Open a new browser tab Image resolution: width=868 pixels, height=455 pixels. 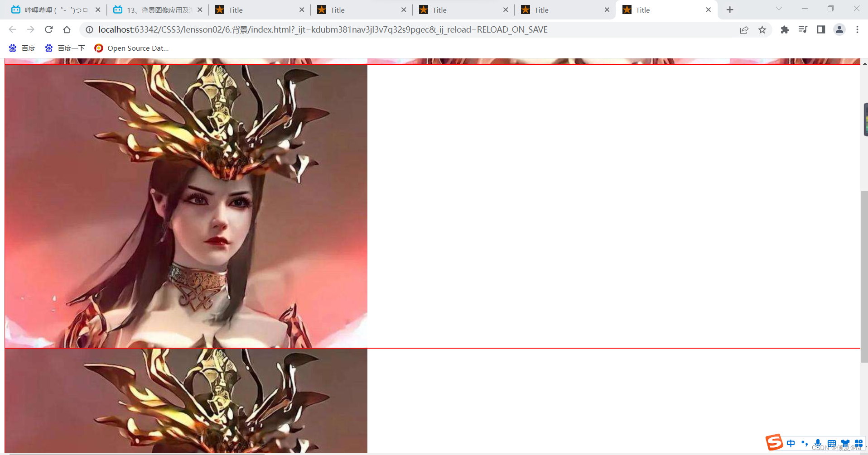click(730, 10)
